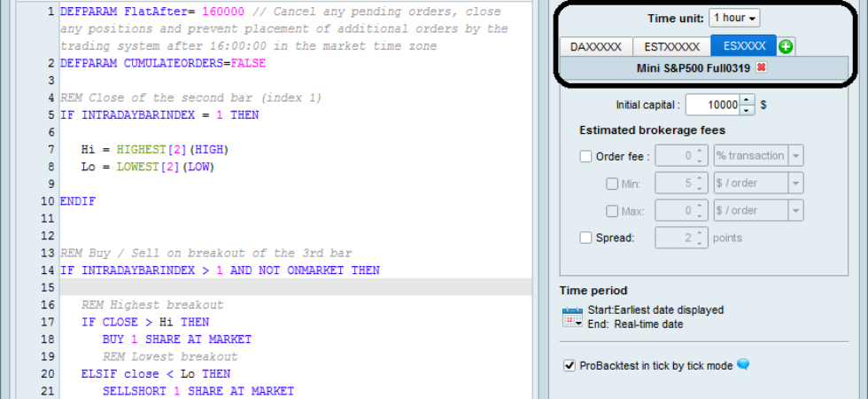The width and height of the screenshot is (868, 399).
Task: Open the time period calendar icon
Action: (572, 317)
